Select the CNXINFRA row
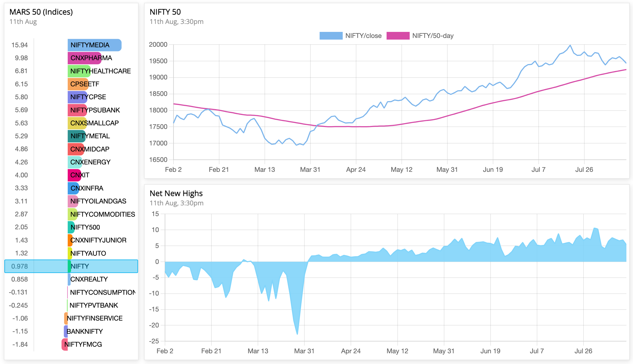The height and width of the screenshot is (364, 633). [x=71, y=188]
